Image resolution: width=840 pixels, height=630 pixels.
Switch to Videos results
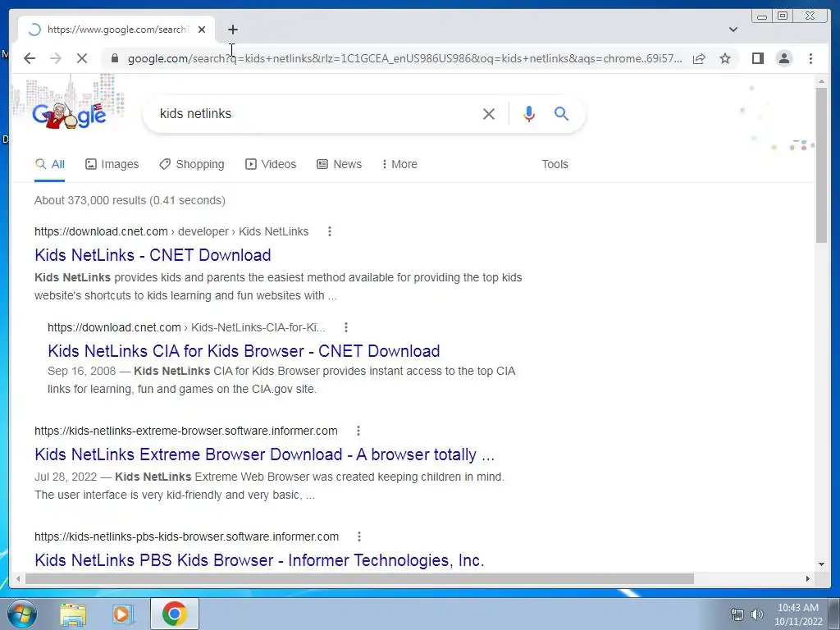(x=271, y=164)
